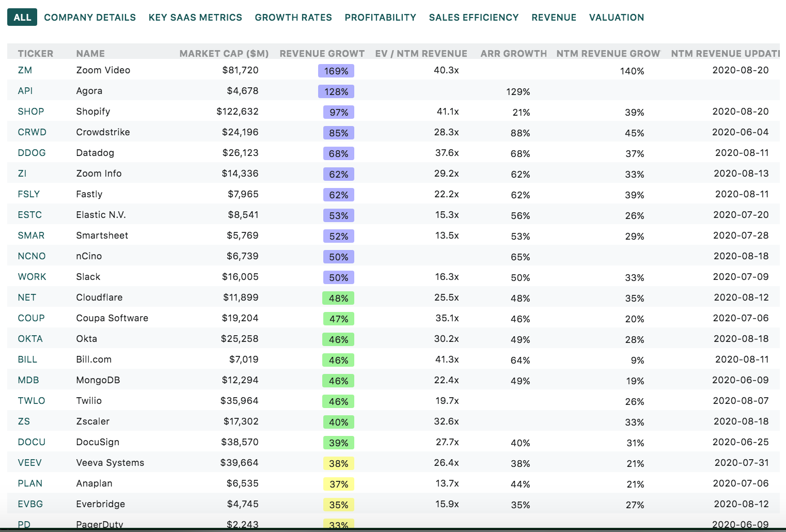Click Agora's 128% revenue growth badge
Viewport: 786px width, 532px height.
point(336,91)
